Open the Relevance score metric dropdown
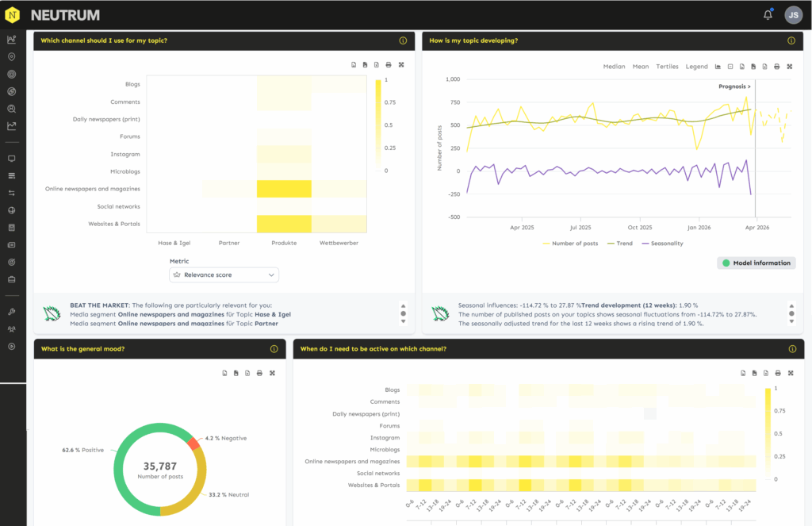 coord(224,275)
